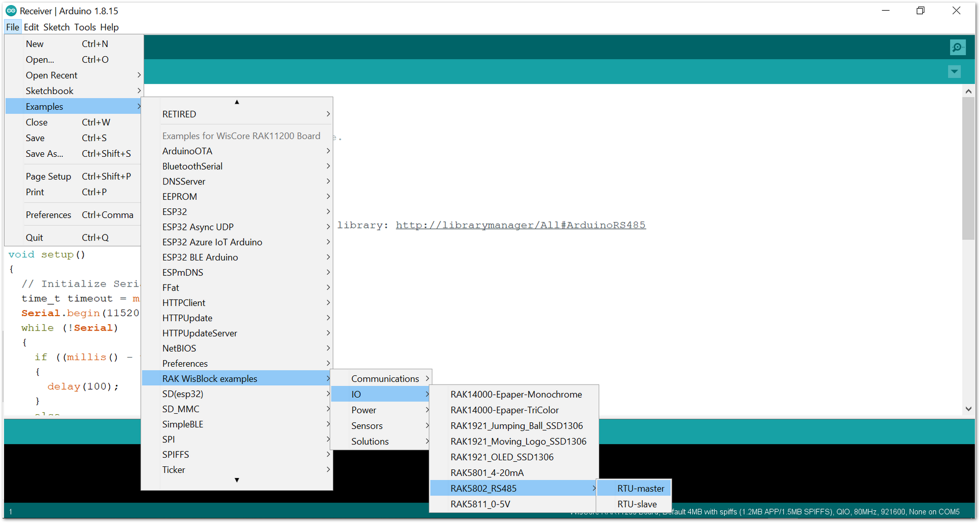The height and width of the screenshot is (523, 980).
Task: Open ESPmDNS examples
Action: pyautogui.click(x=237, y=273)
